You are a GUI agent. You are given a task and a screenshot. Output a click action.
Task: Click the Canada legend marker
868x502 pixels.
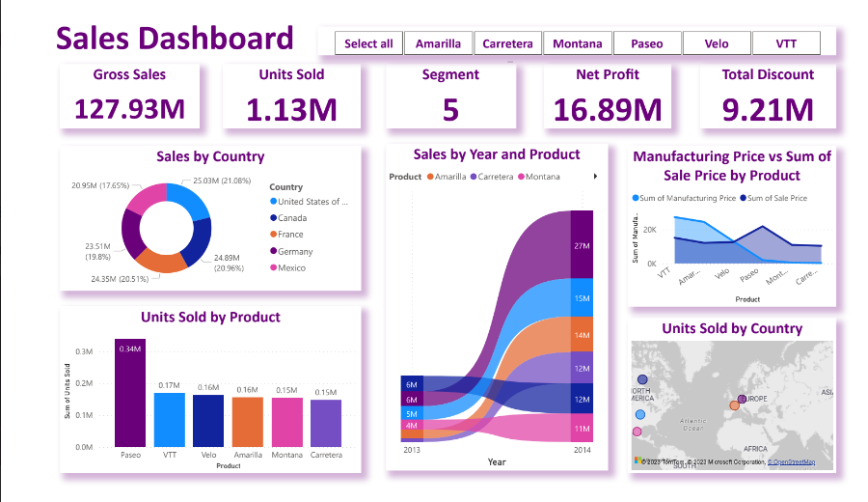pyautogui.click(x=273, y=218)
